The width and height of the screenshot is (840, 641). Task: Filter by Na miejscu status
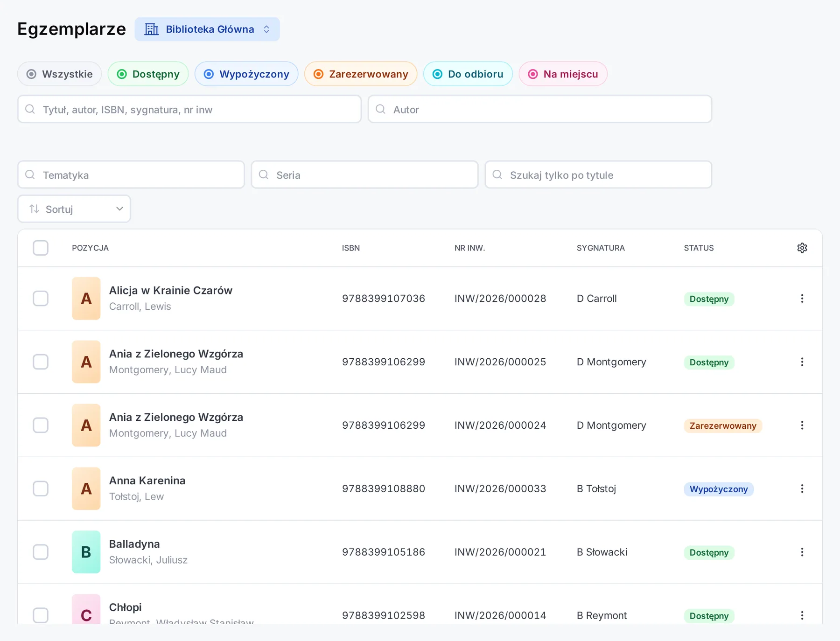click(x=563, y=74)
